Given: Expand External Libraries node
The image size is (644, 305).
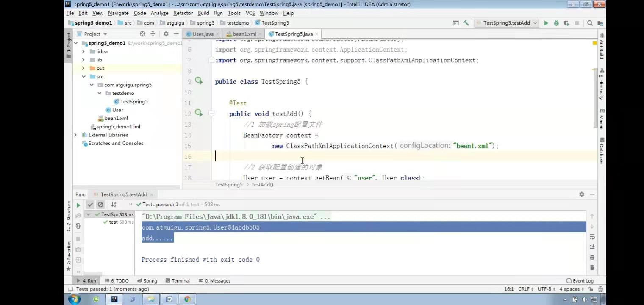Looking at the screenshot, I should click(75, 135).
